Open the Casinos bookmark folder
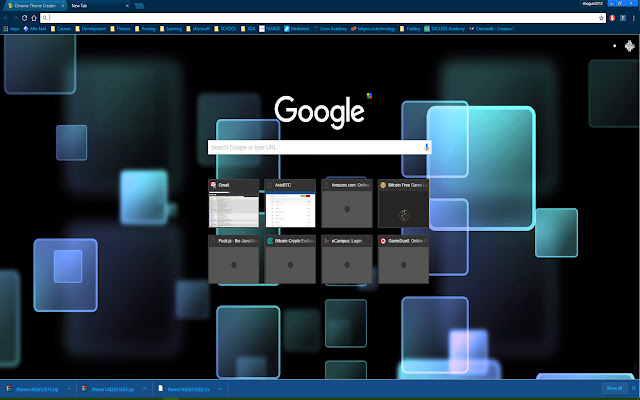 (x=61, y=29)
